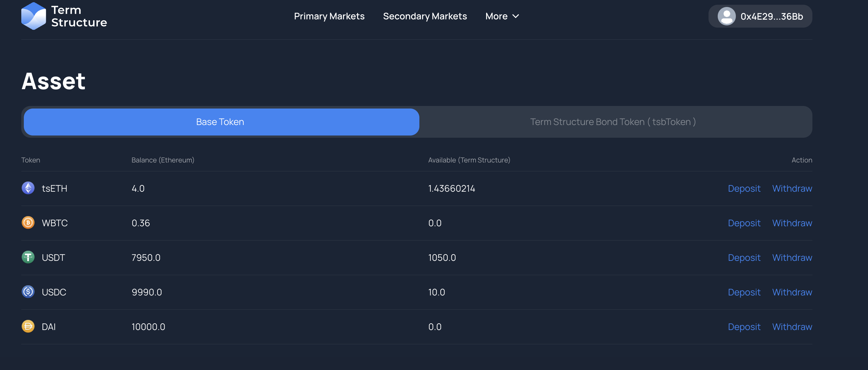The height and width of the screenshot is (370, 868).
Task: Withdraw USDT
Action: pyautogui.click(x=792, y=258)
